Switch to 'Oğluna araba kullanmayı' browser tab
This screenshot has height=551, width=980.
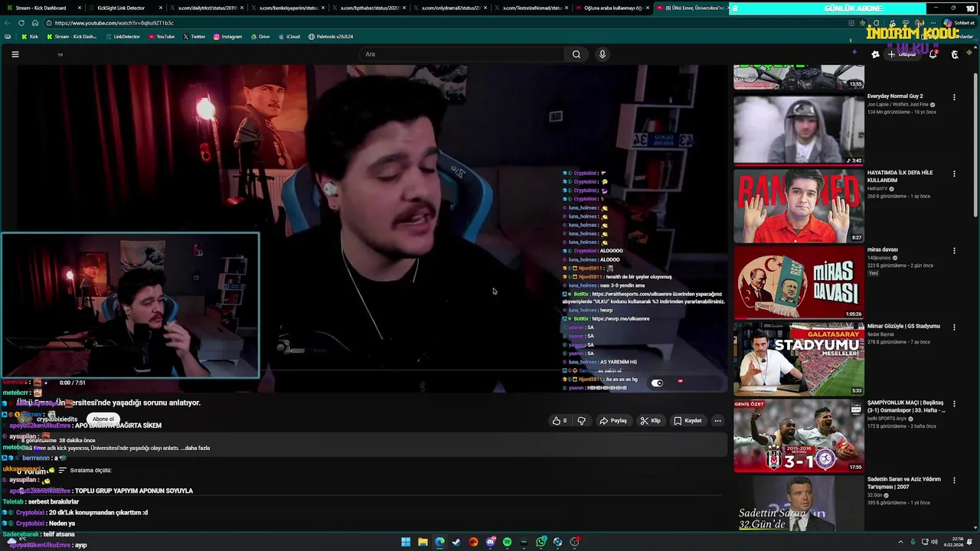click(611, 8)
